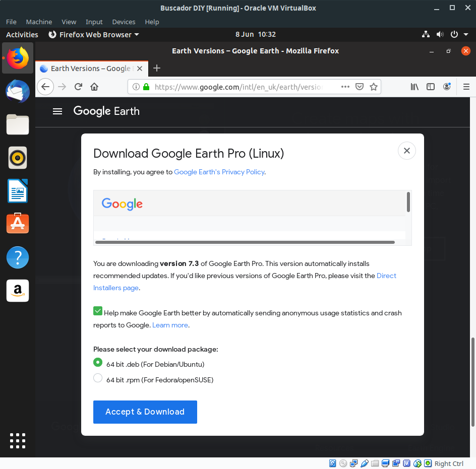Show all applications grid

18,440
